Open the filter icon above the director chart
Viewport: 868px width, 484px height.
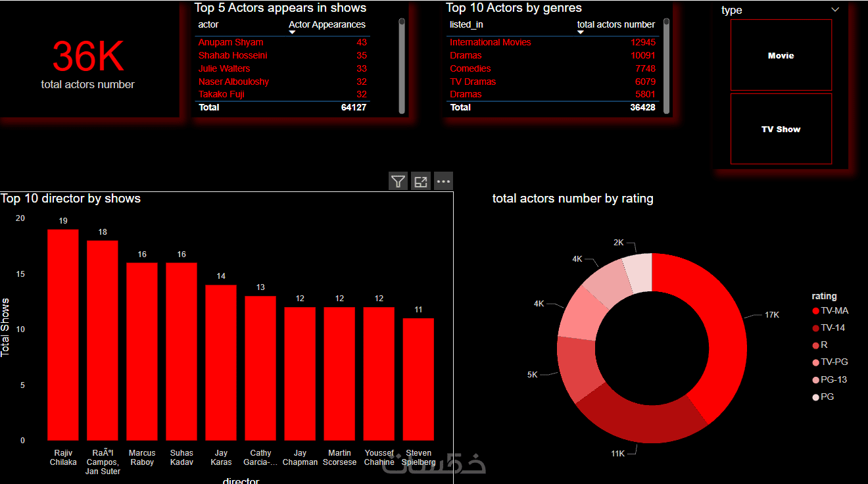[398, 181]
